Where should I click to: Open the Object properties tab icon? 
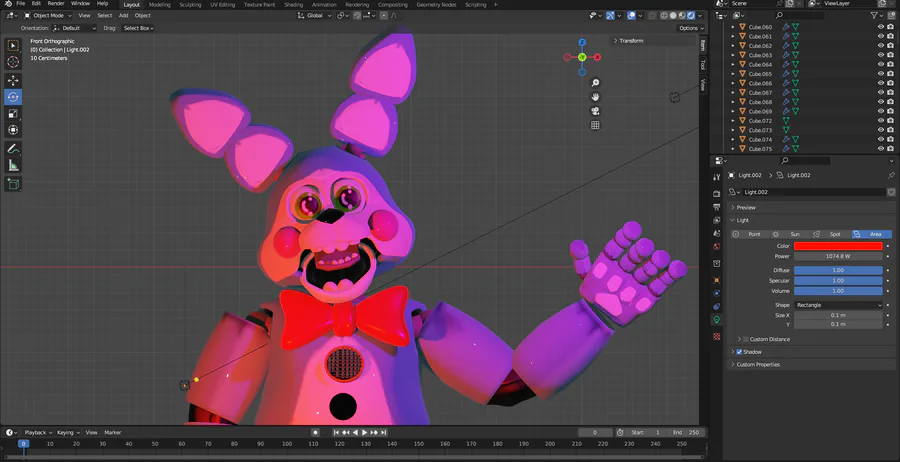(716, 280)
